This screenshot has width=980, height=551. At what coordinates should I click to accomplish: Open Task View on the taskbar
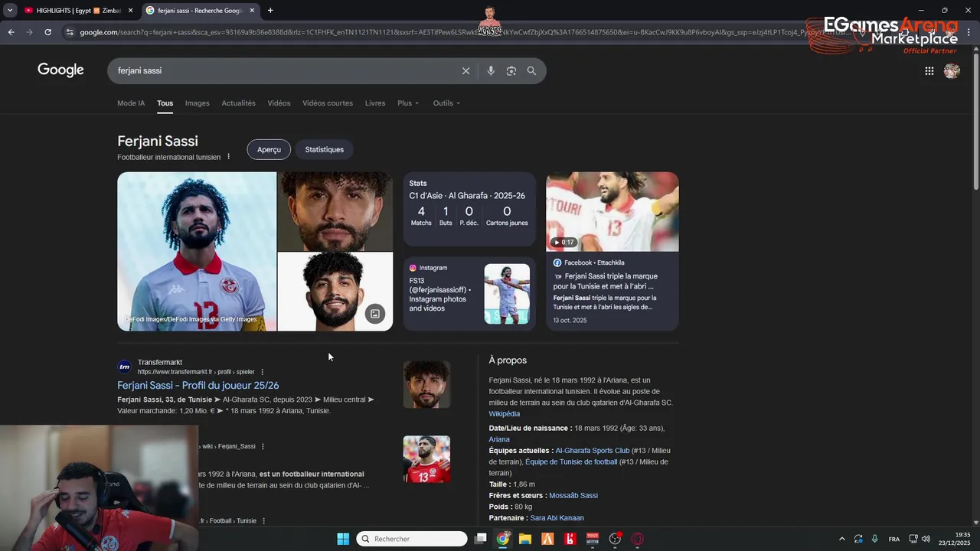click(480, 539)
